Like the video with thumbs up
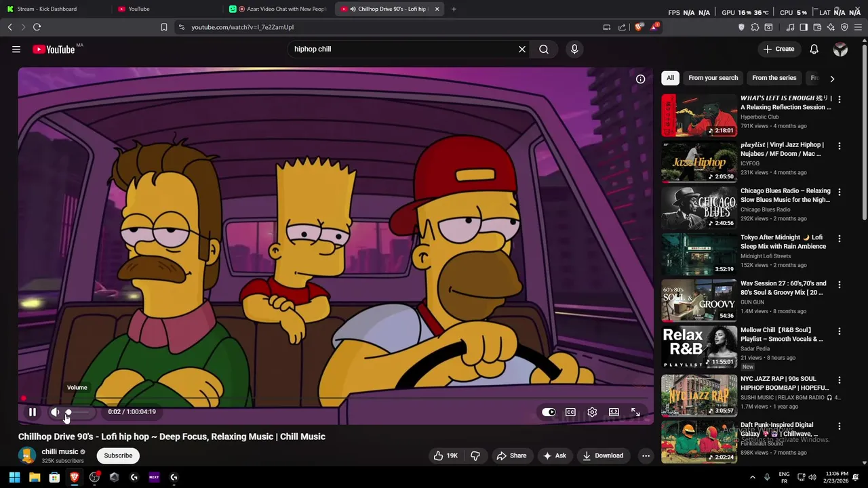Screen dimensions: 868x488 point(445,455)
